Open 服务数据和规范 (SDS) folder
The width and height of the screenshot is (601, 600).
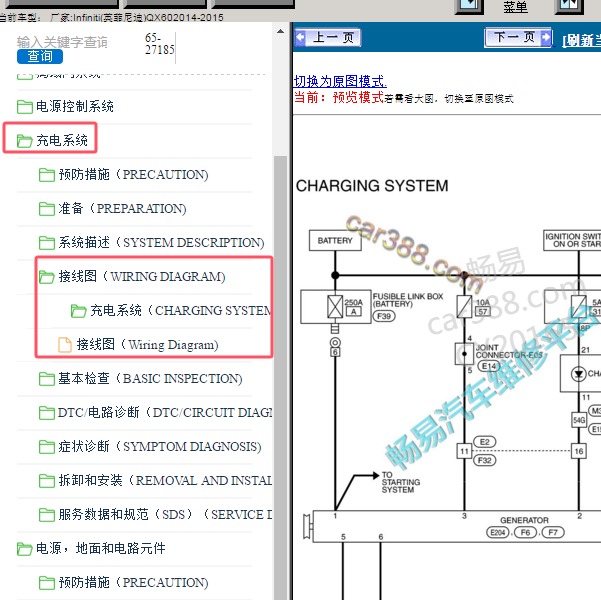coord(165,515)
